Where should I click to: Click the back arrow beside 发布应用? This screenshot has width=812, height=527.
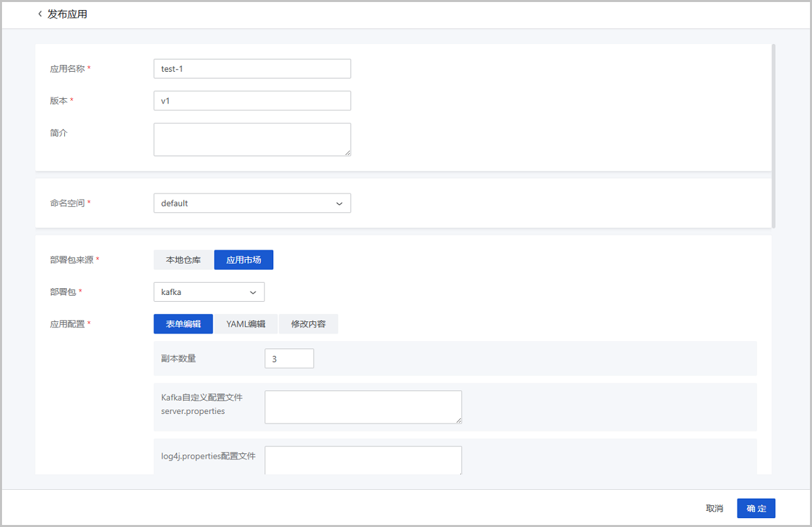(40, 14)
